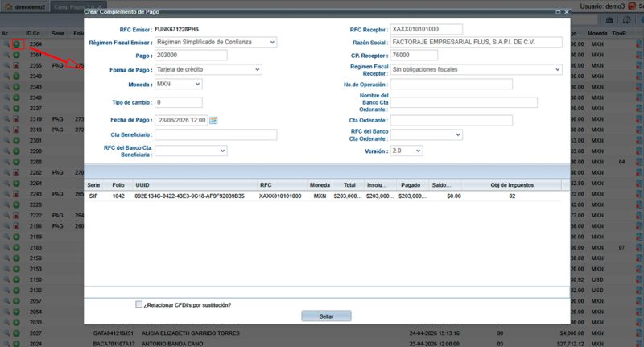Click the magnifier icon in row 2027
This screenshot has width=644, height=347.
pos(7,333)
